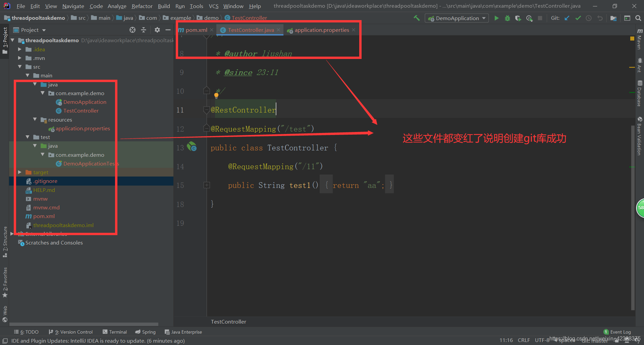Screen dimensions: 644x345
Task: Toggle the Spring tool window
Action: click(x=145, y=332)
